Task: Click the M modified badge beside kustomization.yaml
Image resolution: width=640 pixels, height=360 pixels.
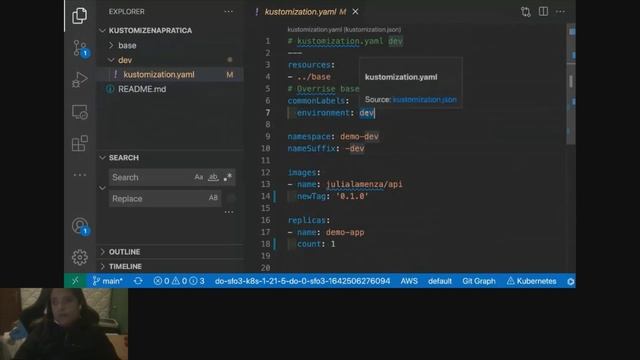Action: [x=230, y=75]
